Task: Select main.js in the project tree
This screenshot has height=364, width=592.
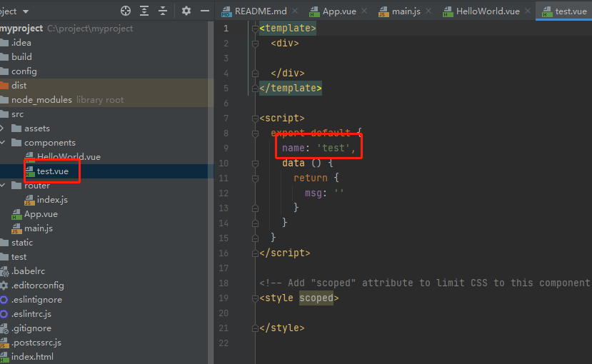Action: pyautogui.click(x=38, y=228)
